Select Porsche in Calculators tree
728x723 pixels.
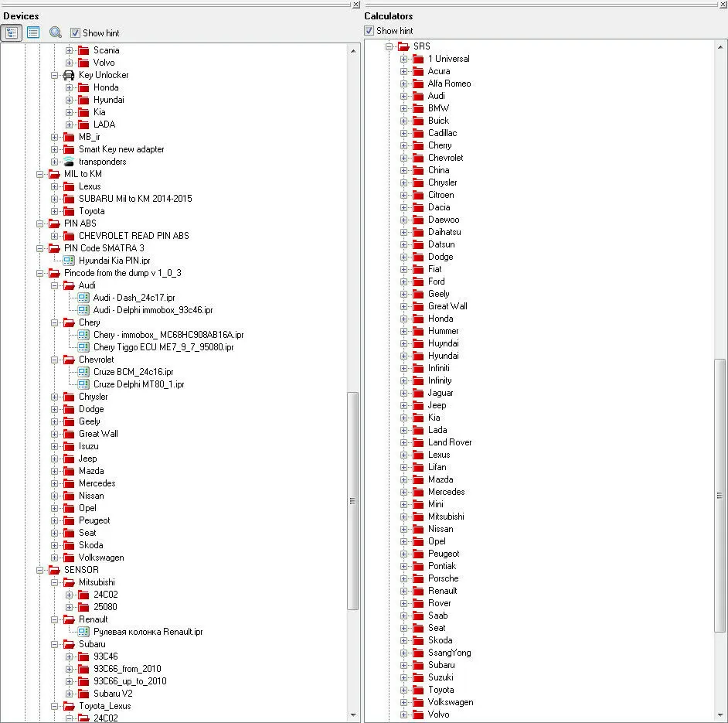click(x=443, y=578)
